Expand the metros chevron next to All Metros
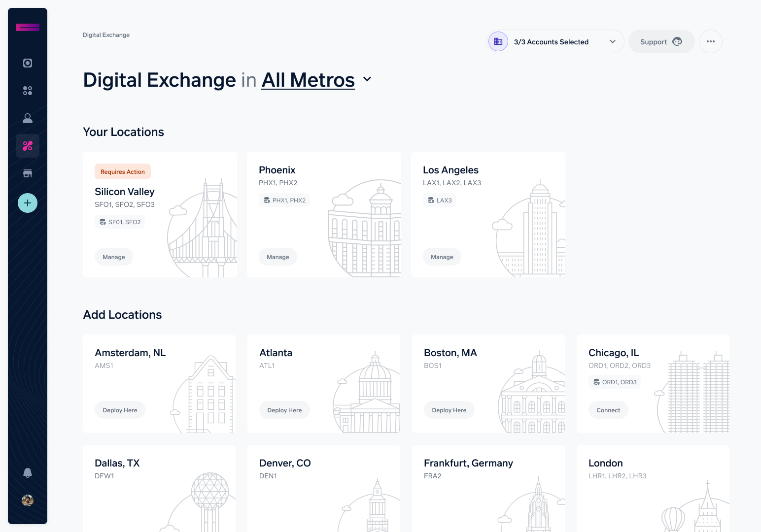Image resolution: width=761 pixels, height=532 pixels. click(367, 79)
